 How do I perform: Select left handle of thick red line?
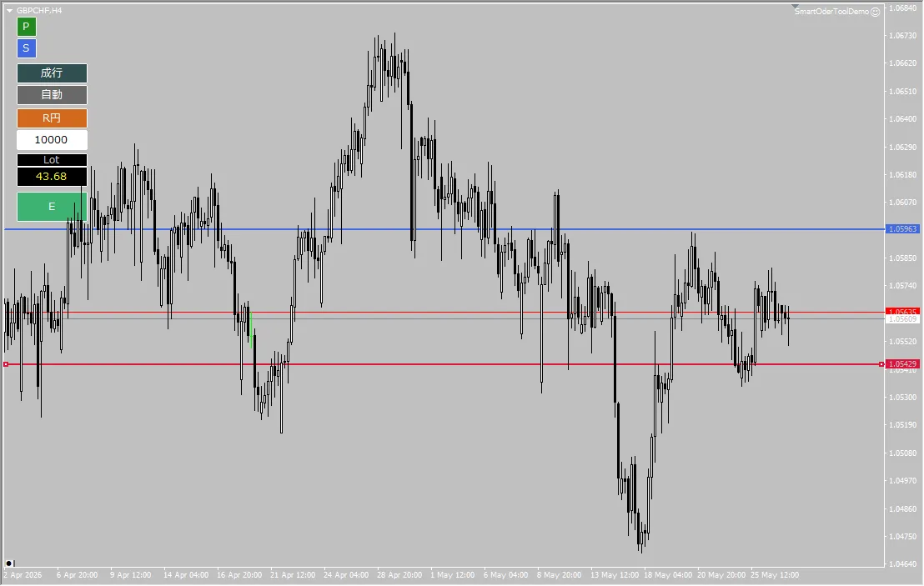tap(6, 364)
